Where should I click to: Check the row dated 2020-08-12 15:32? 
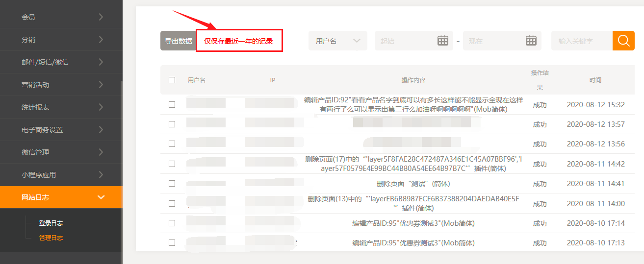pos(172,104)
